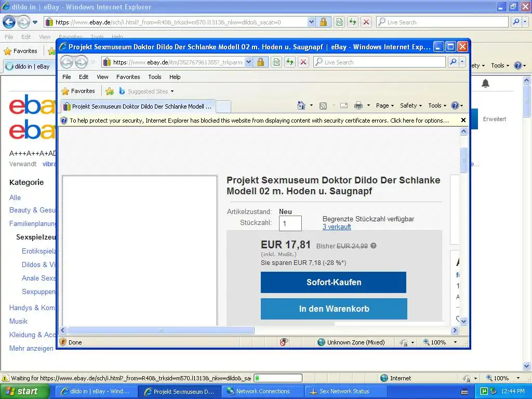The width and height of the screenshot is (532, 399).
Task: Open recent pages dropdown in front window
Action: coord(93,62)
